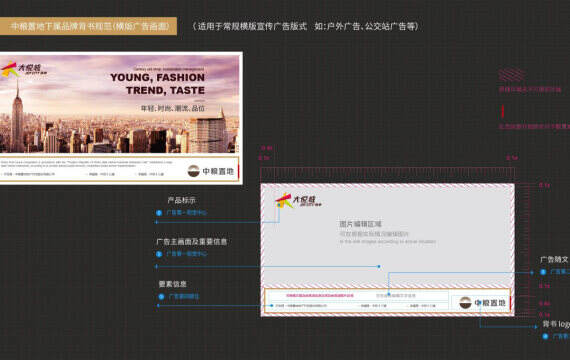Click blue bullet under 广告随文 label
This screenshot has height=360, width=570.
coord(543,272)
